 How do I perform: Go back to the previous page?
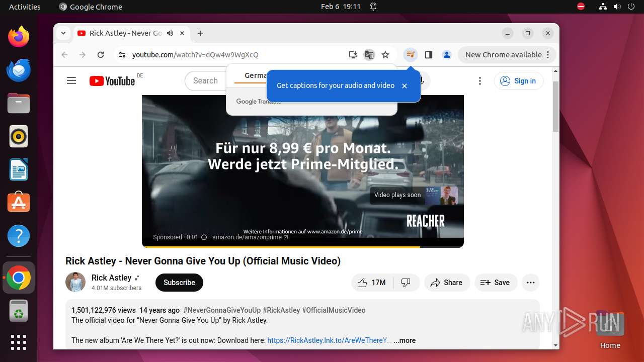(x=64, y=55)
